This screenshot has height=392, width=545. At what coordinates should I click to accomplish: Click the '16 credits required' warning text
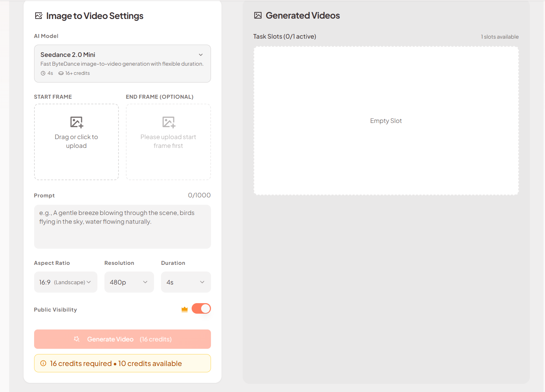[x=81, y=364]
